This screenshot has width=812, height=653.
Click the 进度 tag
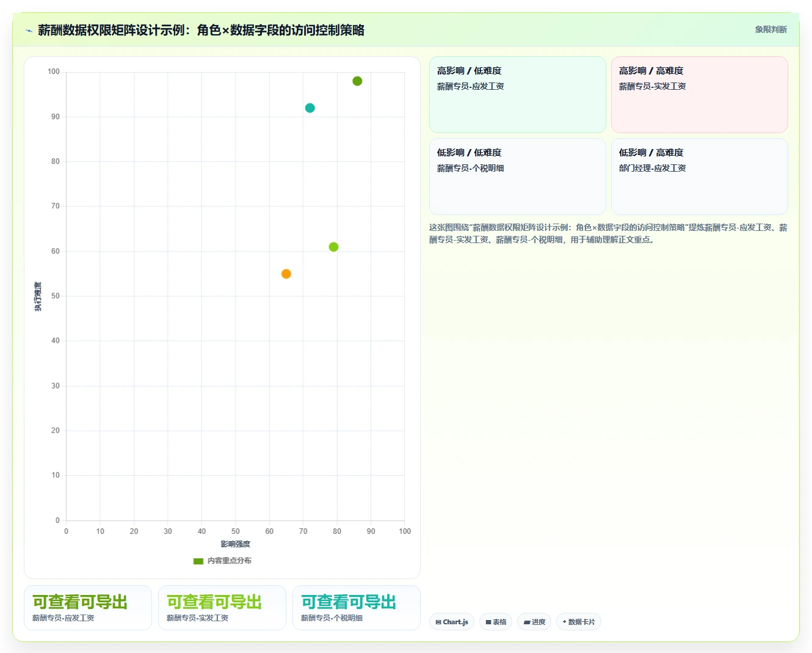[534, 622]
